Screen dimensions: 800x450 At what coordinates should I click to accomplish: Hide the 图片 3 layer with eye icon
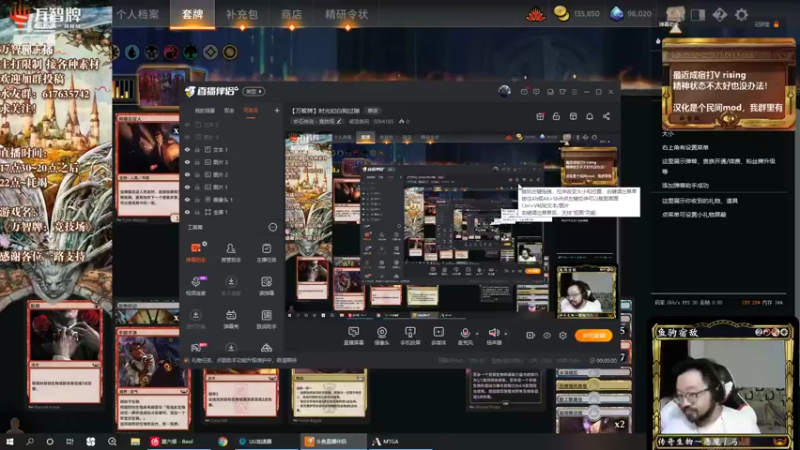[x=187, y=162]
